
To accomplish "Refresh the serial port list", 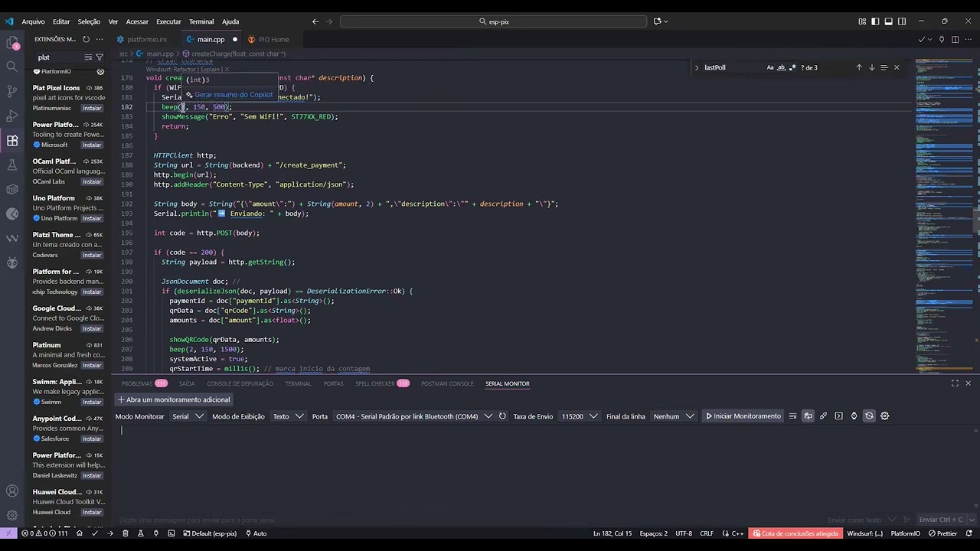I will click(502, 416).
